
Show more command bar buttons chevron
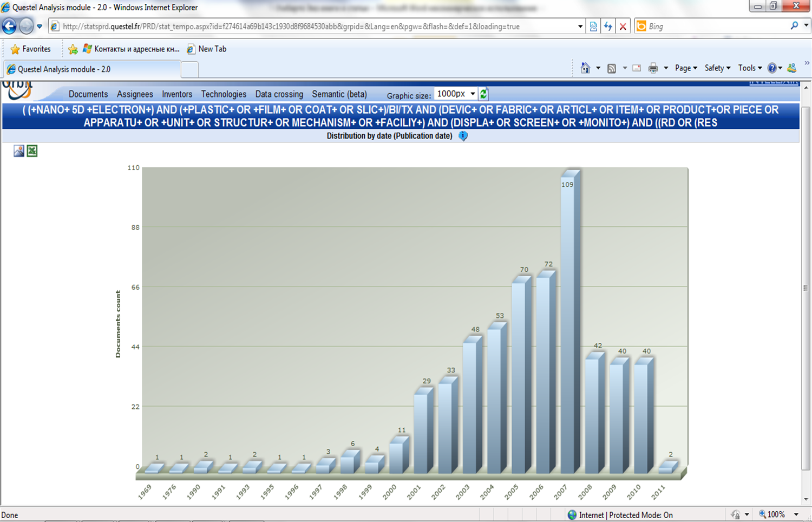(x=807, y=64)
